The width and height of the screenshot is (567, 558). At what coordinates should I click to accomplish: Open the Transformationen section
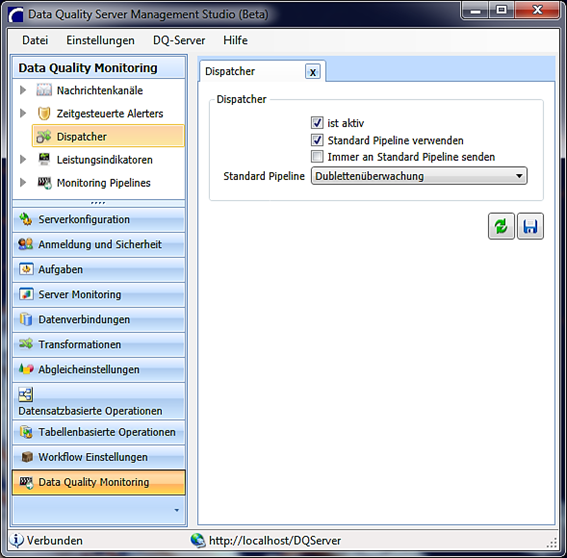99,345
